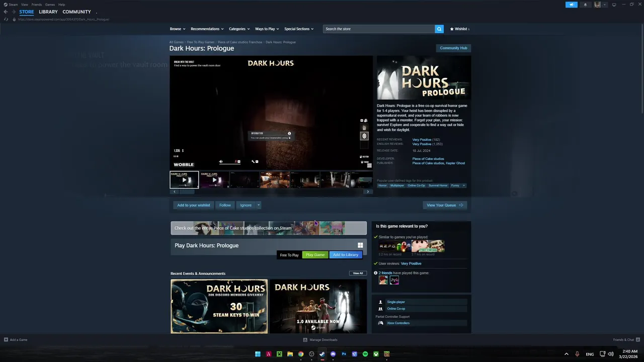Ignore the game
644x362 pixels.
pyautogui.click(x=246, y=205)
